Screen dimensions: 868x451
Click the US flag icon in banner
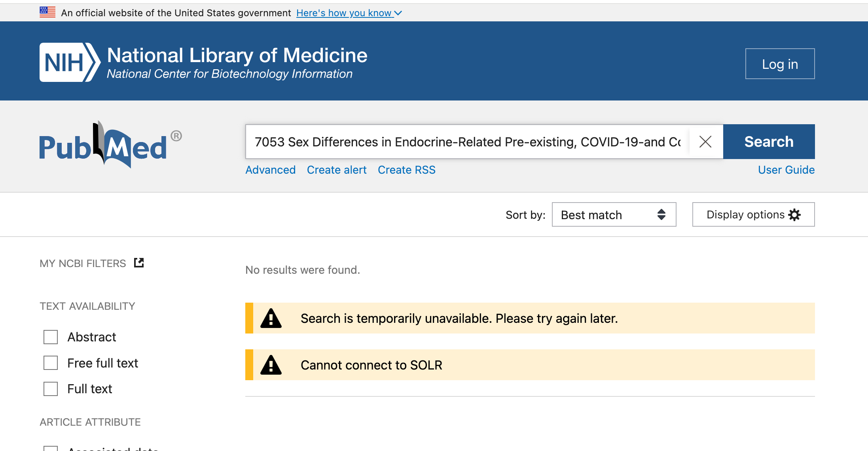click(47, 12)
